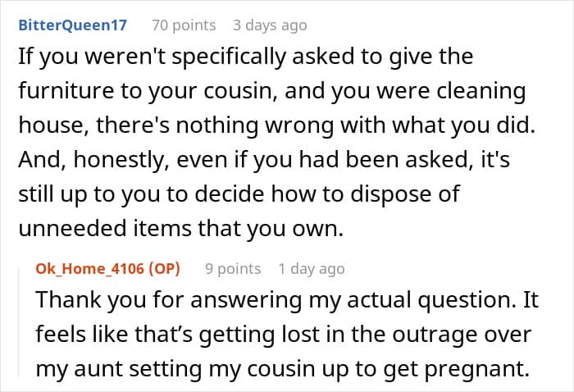Open BitterQueen17's user profile
The image size is (574, 392).
[73, 25]
